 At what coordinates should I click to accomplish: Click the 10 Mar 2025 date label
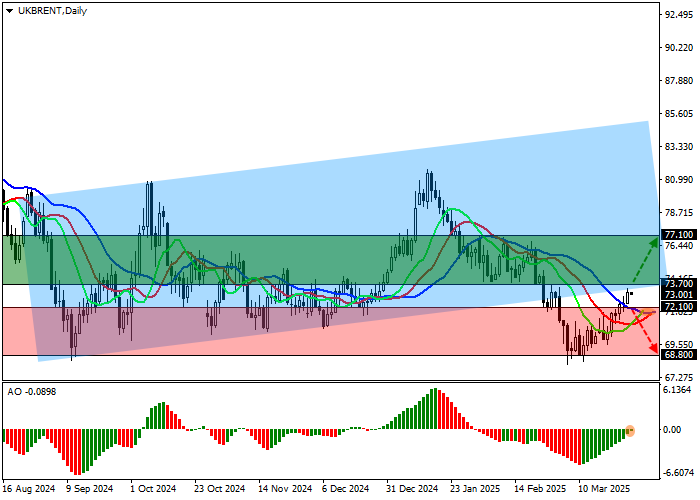pos(604,490)
